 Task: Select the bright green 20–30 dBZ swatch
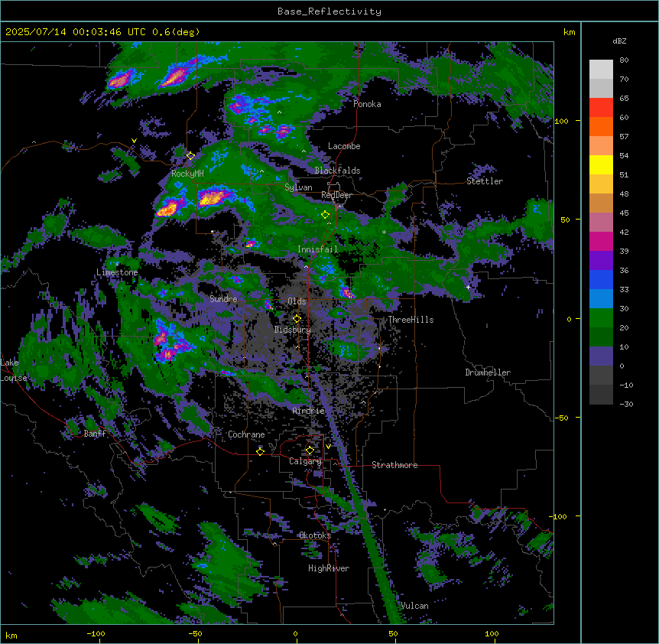coord(601,318)
